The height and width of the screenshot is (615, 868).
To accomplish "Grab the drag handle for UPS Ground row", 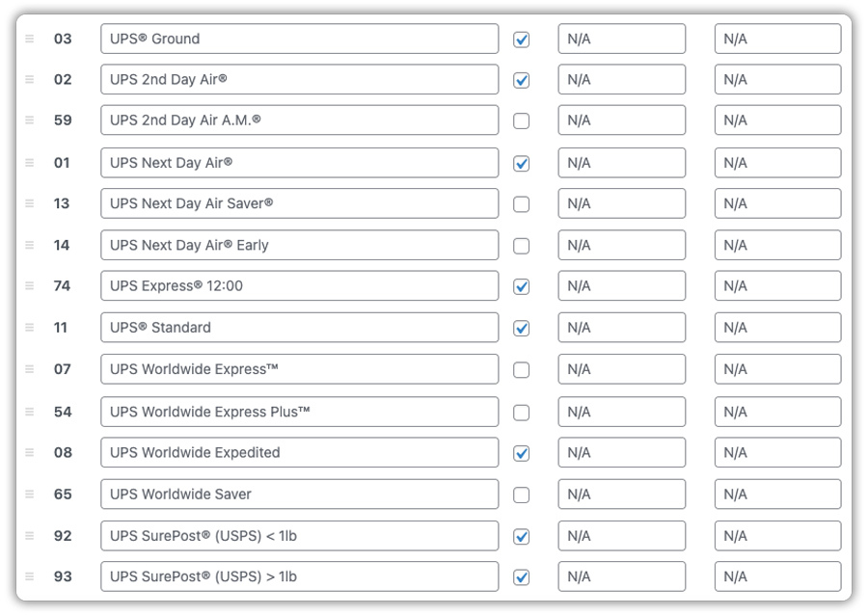I will [30, 39].
